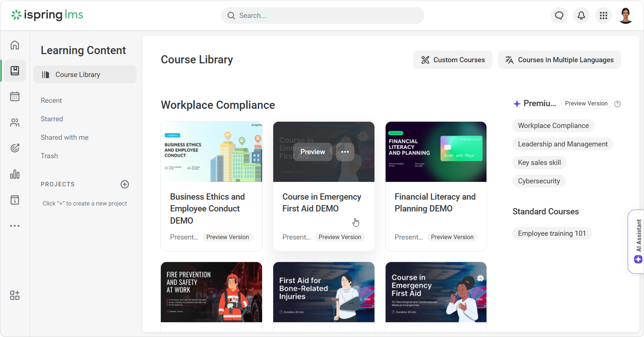Viewport: 644px width, 337px height.
Task: Open Shared with me section
Action: point(65,137)
